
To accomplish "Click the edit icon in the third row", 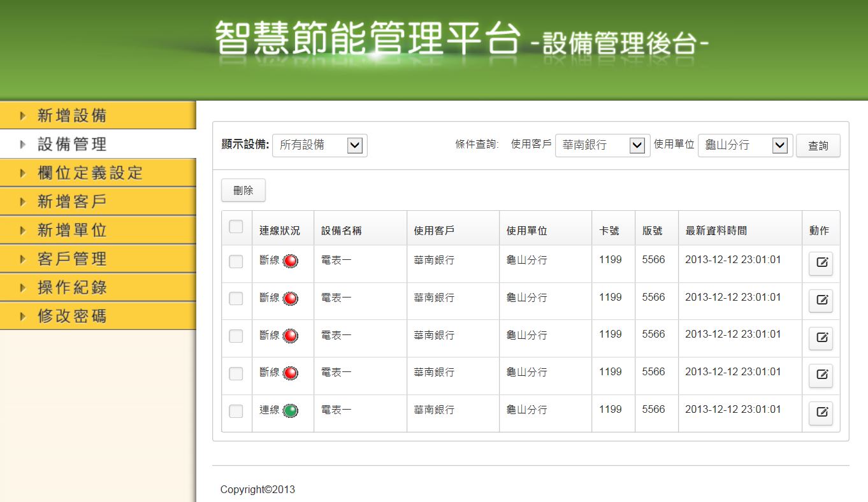I will [x=821, y=338].
